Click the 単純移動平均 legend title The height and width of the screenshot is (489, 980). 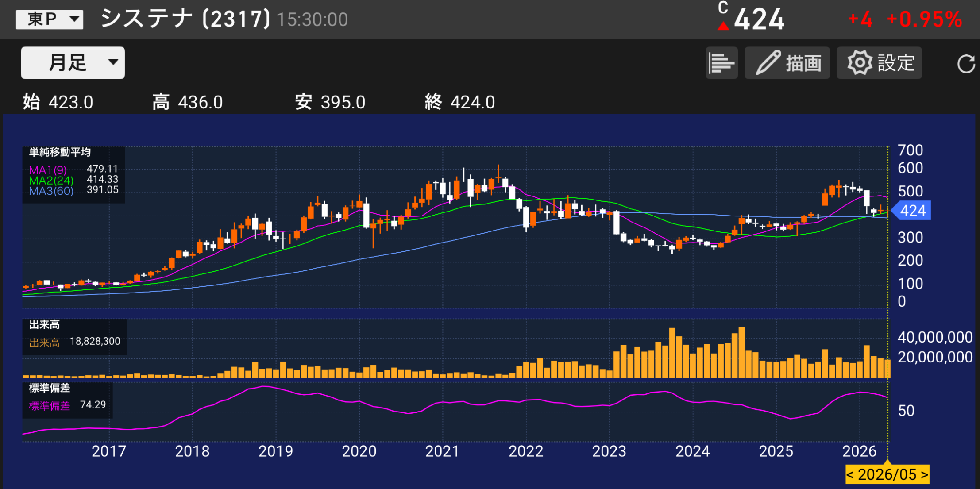tap(60, 152)
